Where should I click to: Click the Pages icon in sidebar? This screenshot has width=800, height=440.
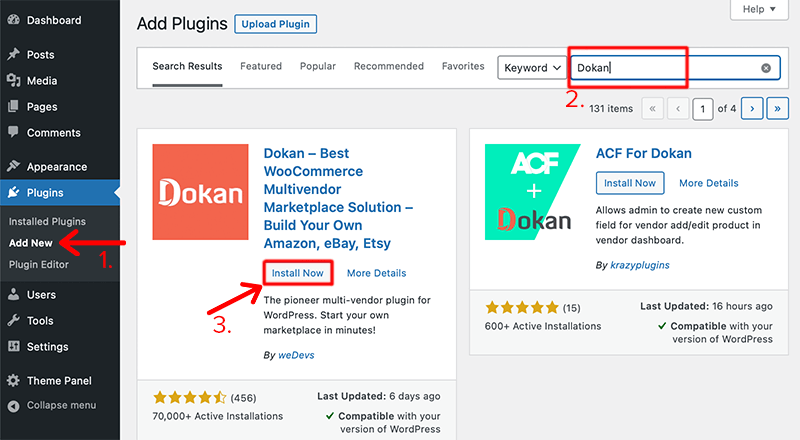point(13,106)
